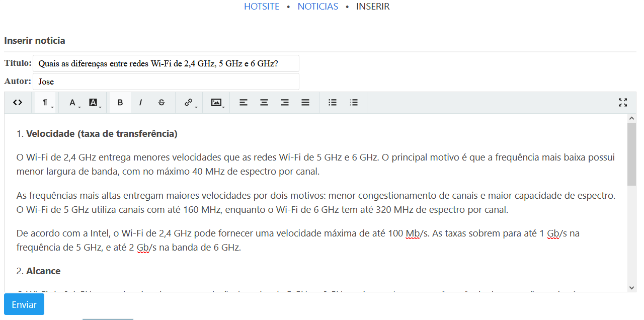Open the paragraph format dropdown
The image size is (644, 320).
(46, 103)
